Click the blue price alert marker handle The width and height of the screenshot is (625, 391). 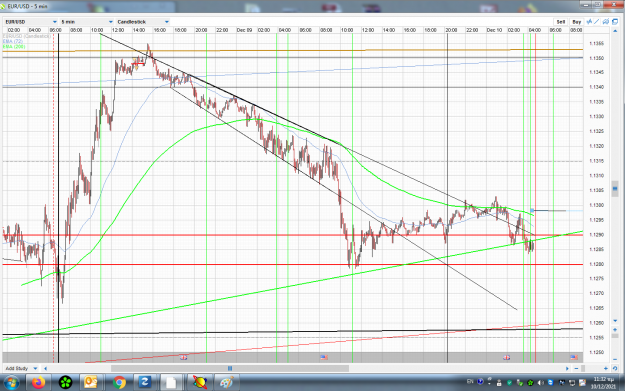[532, 210]
